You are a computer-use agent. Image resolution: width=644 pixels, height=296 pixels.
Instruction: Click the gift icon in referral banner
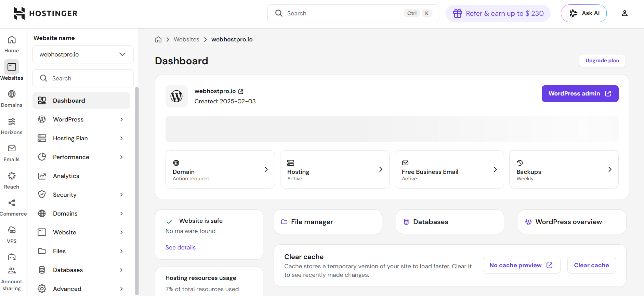[458, 13]
